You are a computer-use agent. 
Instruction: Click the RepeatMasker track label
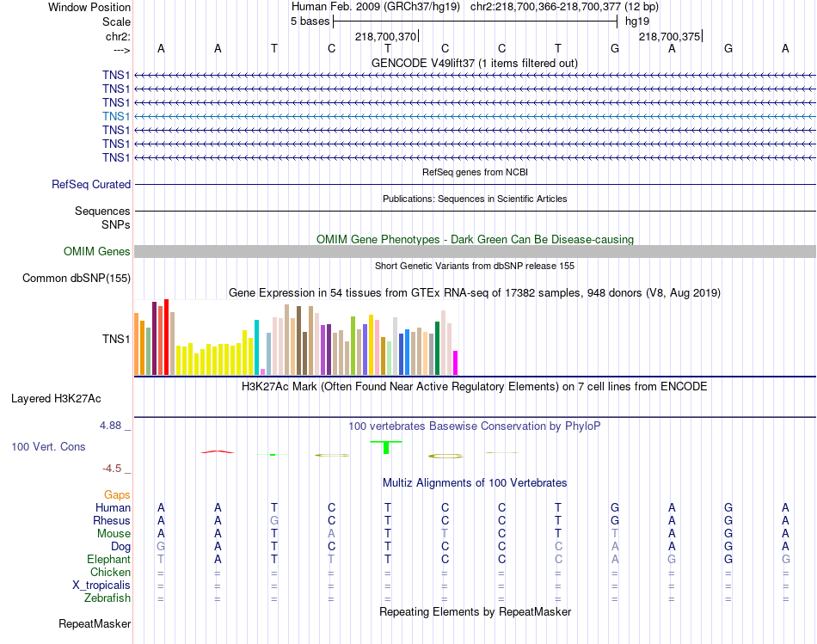point(95,624)
